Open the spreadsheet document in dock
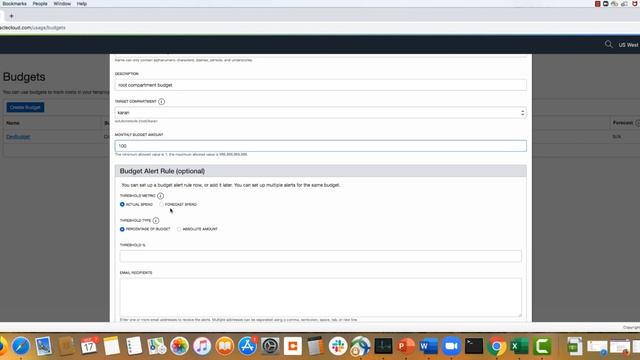The image size is (640, 360). [574, 346]
